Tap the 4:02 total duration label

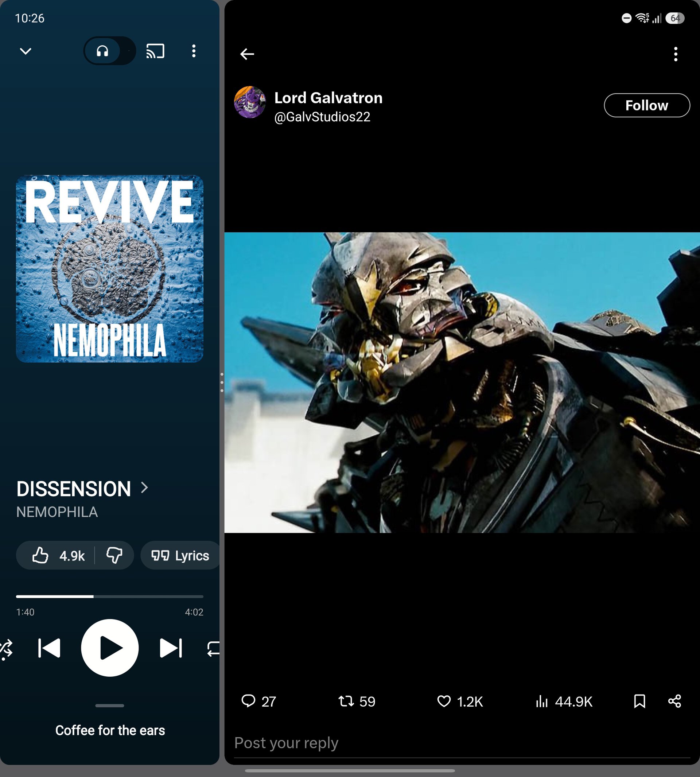(194, 612)
